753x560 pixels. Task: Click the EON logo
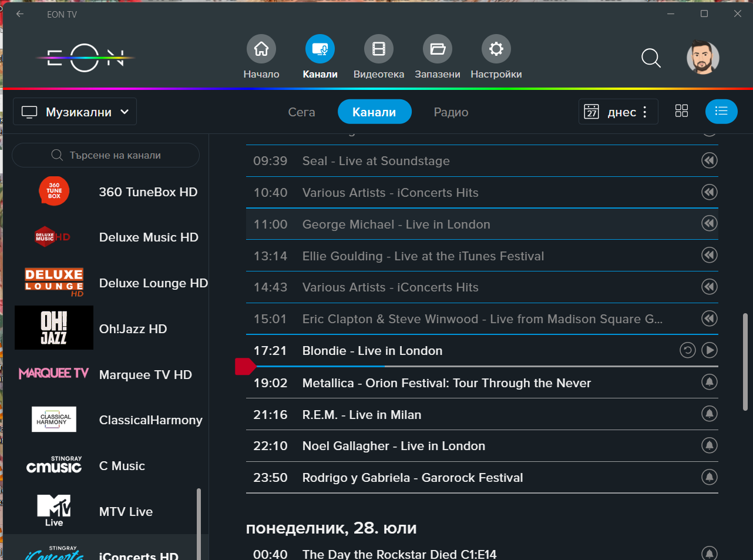coord(85,58)
